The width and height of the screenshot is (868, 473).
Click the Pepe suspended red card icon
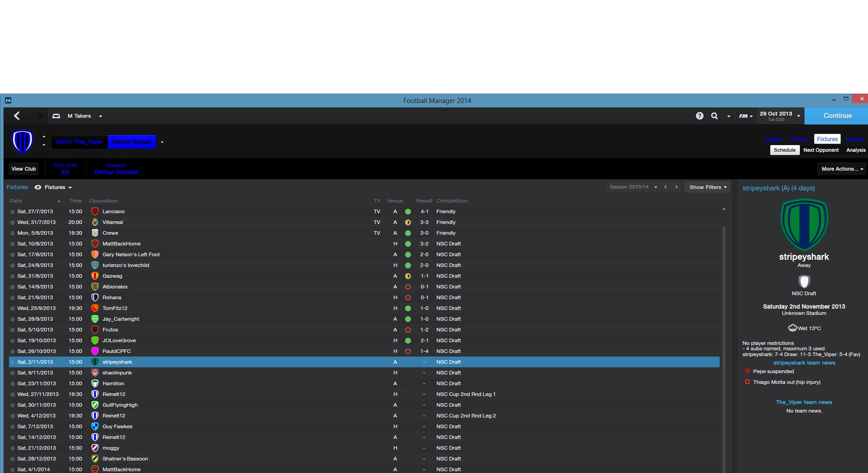point(747,371)
